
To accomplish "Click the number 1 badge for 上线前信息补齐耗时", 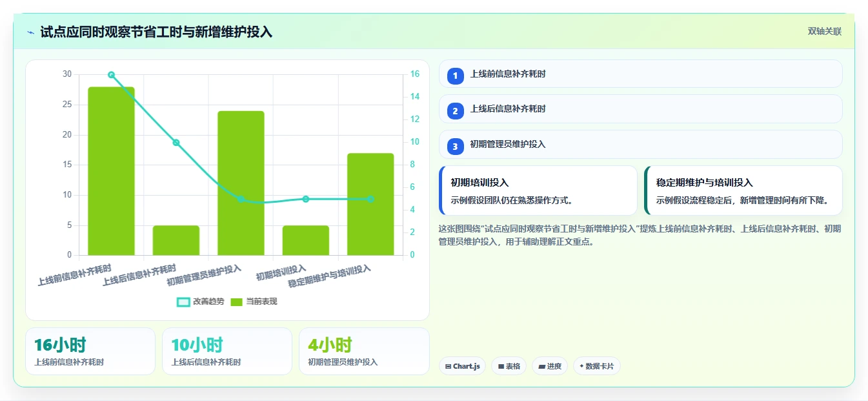I will [455, 76].
